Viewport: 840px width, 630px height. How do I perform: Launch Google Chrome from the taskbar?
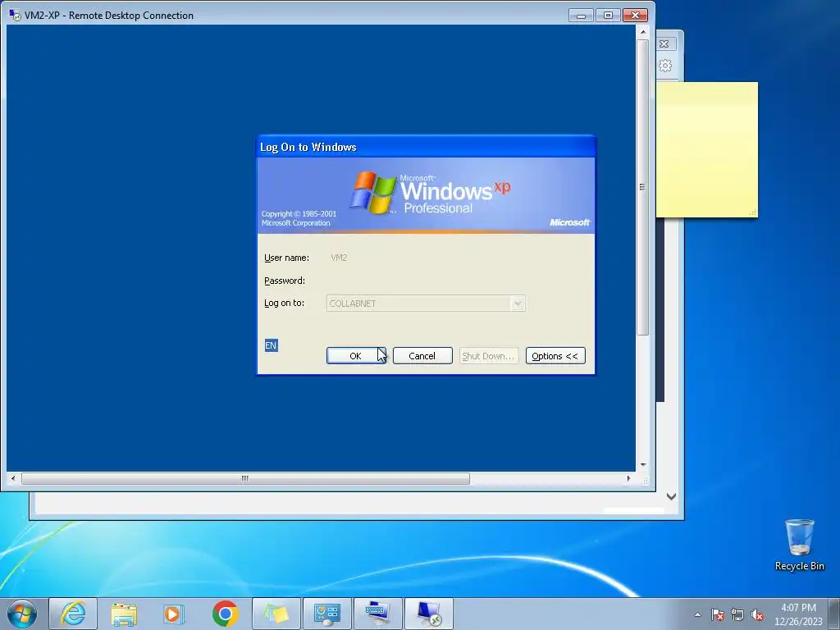point(225,614)
